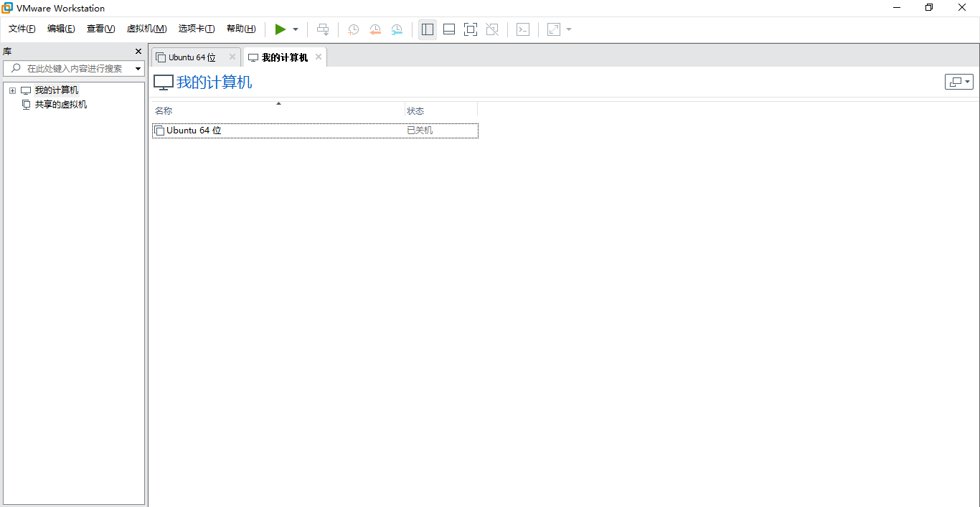Close the Ubuntu 64 位 tab
The width and height of the screenshot is (980, 507).
(232, 57)
